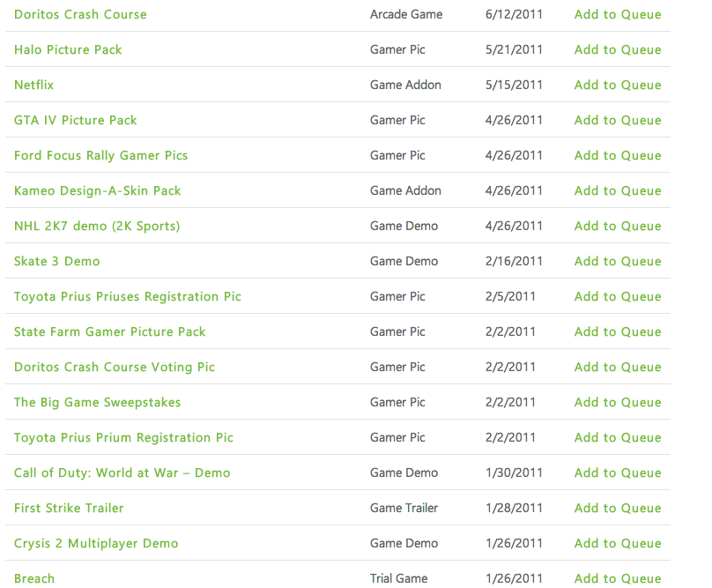Click the date in the State Farm row
Viewport: 712px width, 588px height.
coord(510,331)
